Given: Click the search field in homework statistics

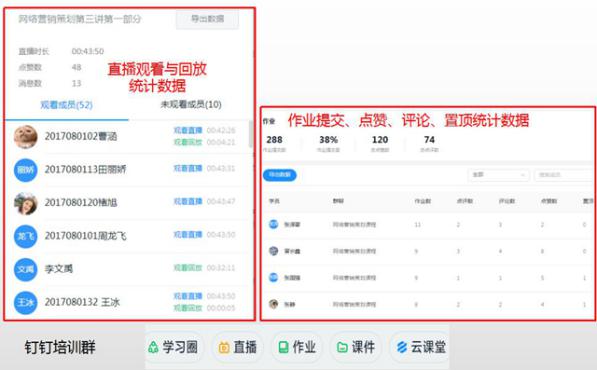Looking at the screenshot, I should pos(564,175).
